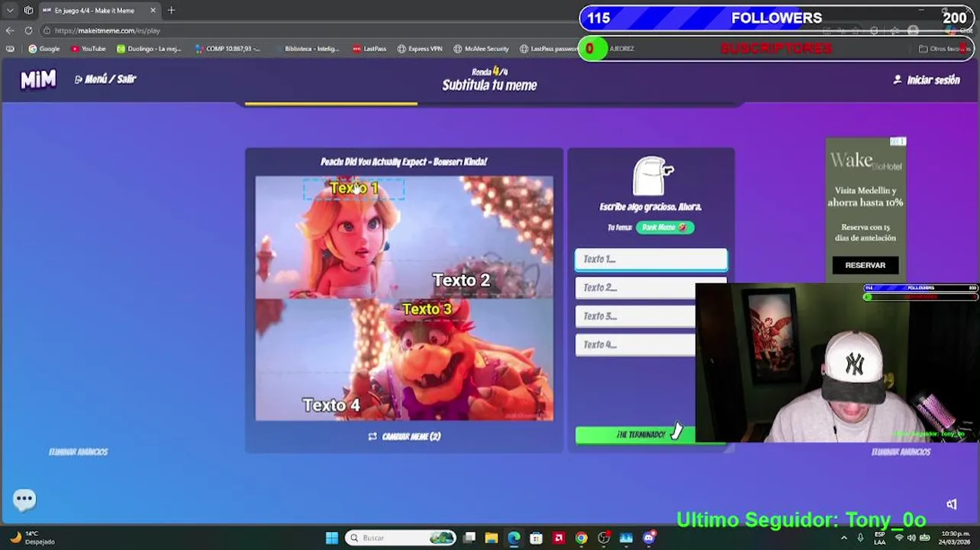Image resolution: width=980 pixels, height=550 pixels.
Task: Click the browser back arrow
Action: pyautogui.click(x=10, y=31)
